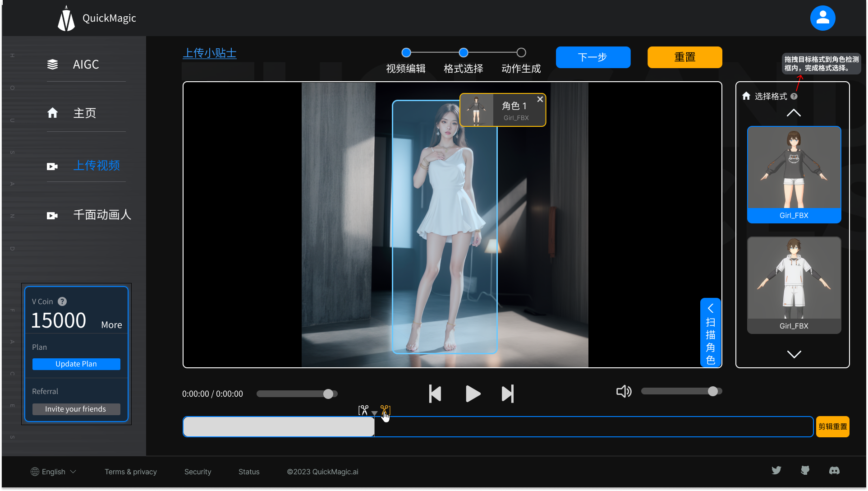The width and height of the screenshot is (868, 491).
Task: Skip to next frame button
Action: 508,394
